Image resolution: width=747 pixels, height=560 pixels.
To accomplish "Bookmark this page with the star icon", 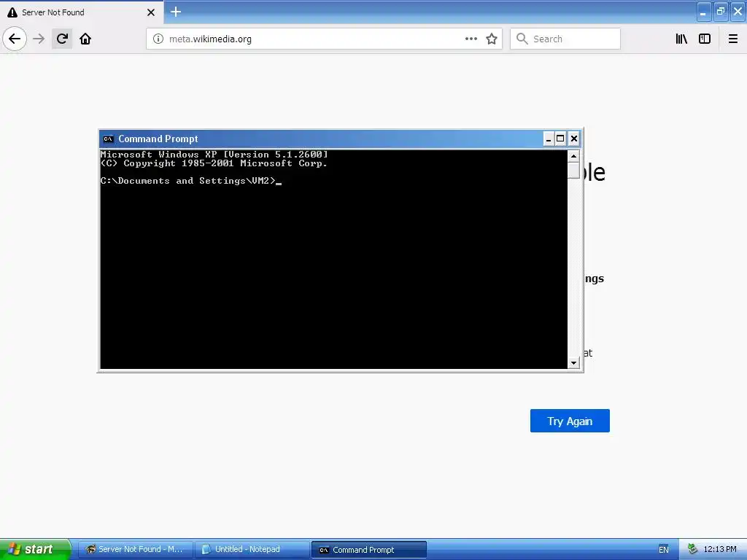I will [492, 39].
